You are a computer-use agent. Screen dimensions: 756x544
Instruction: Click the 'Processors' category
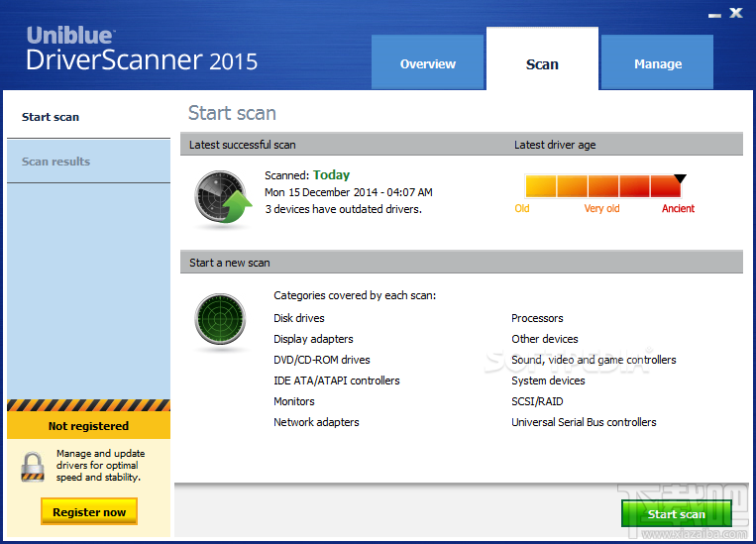[537, 318]
